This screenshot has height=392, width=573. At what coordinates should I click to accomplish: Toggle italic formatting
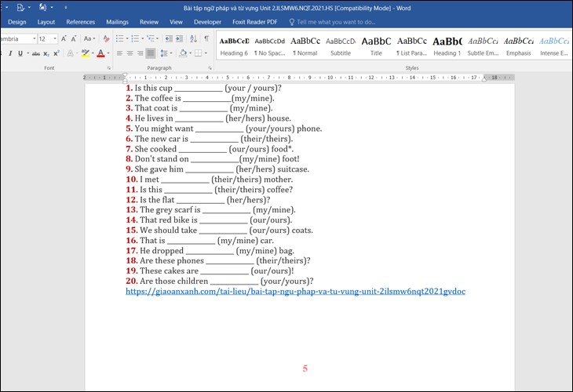10,53
